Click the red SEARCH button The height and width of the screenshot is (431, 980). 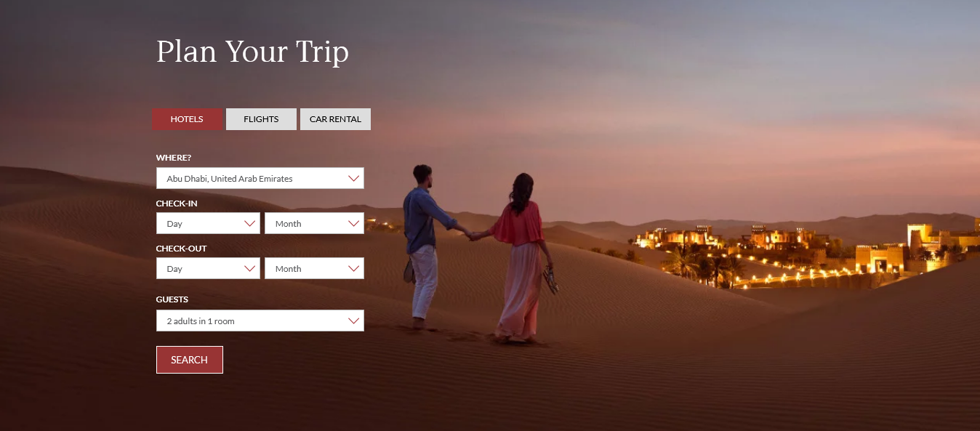point(190,360)
